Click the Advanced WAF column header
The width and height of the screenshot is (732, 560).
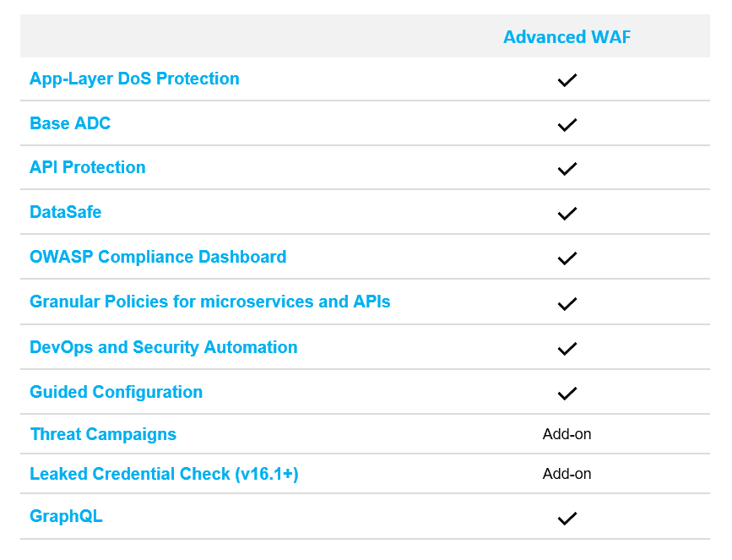click(x=567, y=37)
